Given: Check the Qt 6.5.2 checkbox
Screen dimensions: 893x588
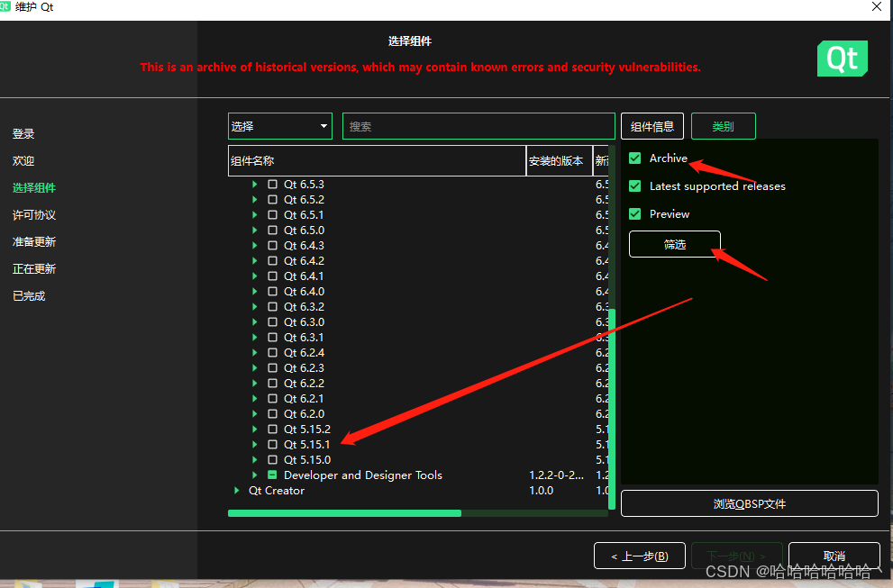Looking at the screenshot, I should (273, 200).
